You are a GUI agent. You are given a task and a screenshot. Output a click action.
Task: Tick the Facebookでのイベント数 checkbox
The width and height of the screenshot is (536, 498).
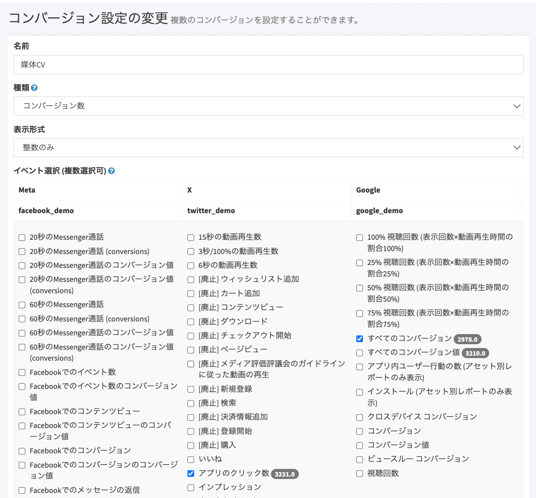[x=22, y=372]
